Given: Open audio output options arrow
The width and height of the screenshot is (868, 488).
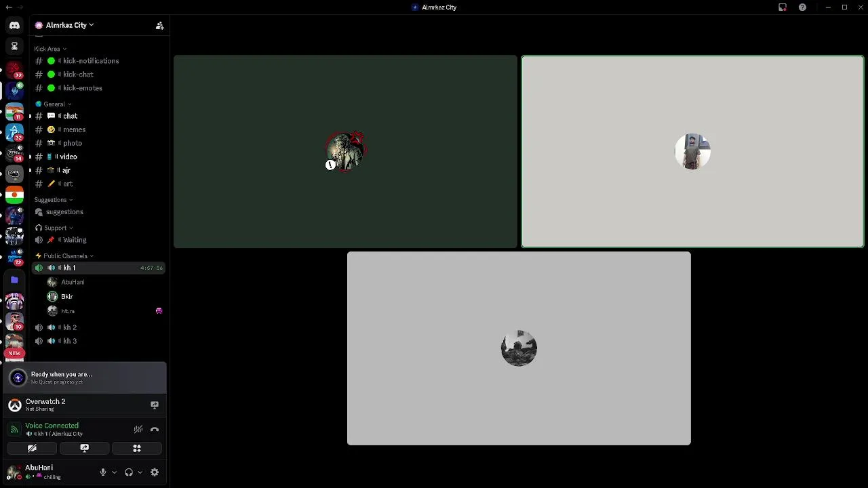Looking at the screenshot, I should coord(140,472).
